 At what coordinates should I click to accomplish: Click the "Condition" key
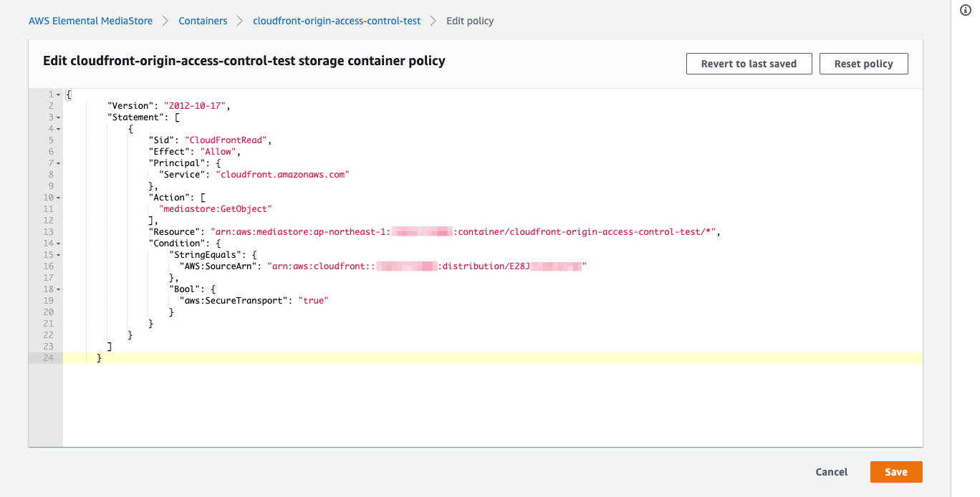click(177, 243)
